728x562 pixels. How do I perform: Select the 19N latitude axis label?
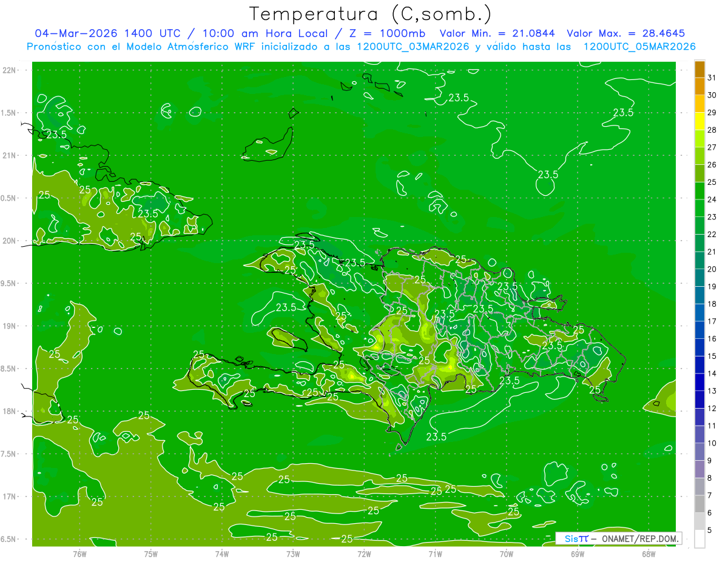click(10, 326)
